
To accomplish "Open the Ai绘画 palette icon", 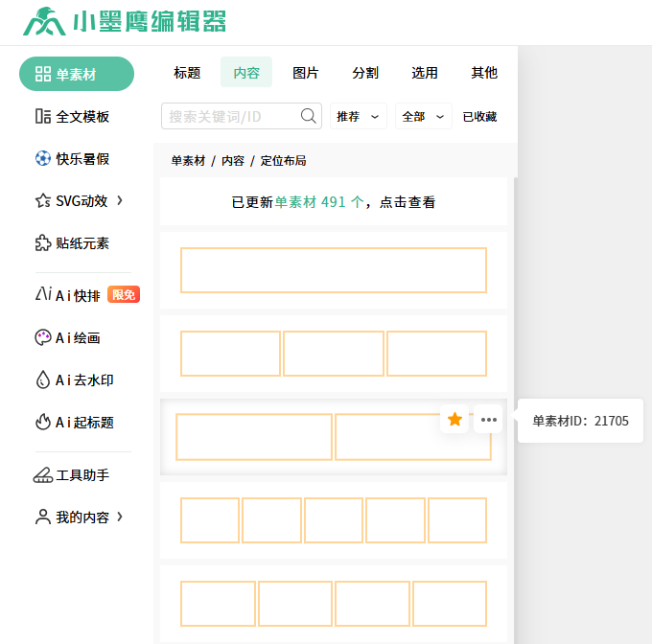I will [43, 337].
